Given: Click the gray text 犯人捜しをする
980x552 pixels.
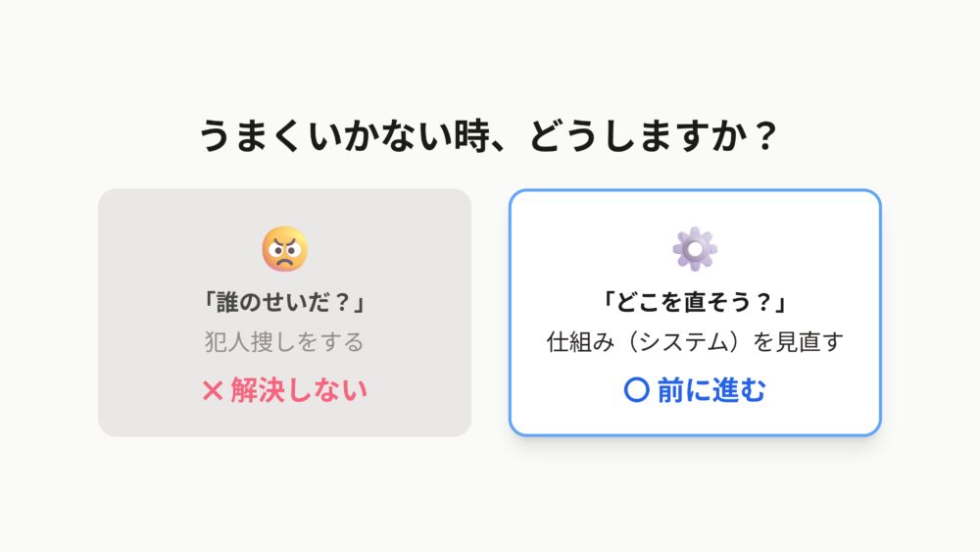Looking at the screenshot, I should (x=284, y=342).
